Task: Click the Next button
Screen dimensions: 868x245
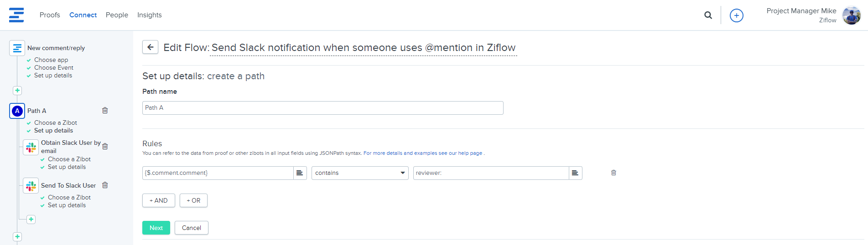Action: point(156,228)
